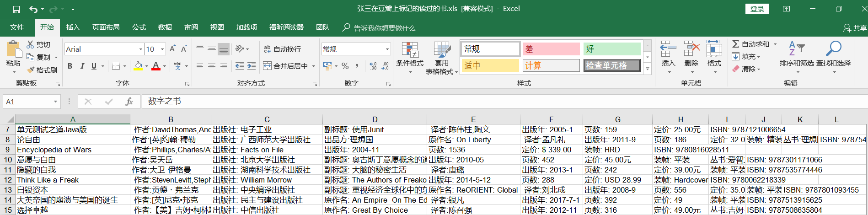
Task: Decrease indent in cell
Action: tap(240, 66)
